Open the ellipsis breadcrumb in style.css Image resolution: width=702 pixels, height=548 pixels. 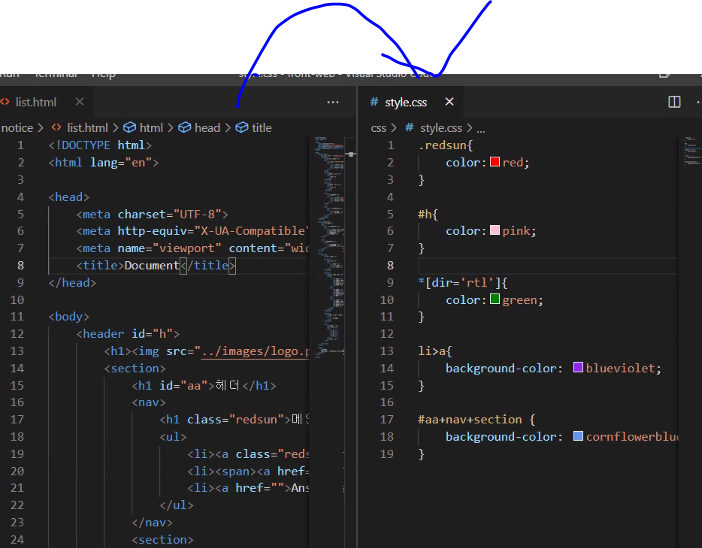[480, 129]
